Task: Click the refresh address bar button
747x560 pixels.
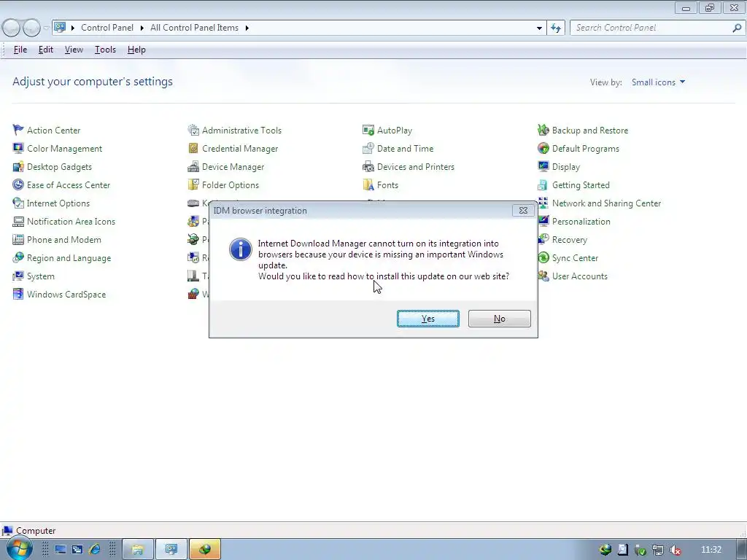Action: [x=555, y=28]
